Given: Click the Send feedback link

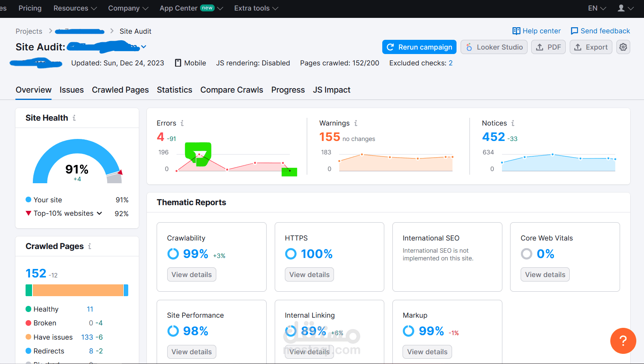Looking at the screenshot, I should tap(605, 31).
